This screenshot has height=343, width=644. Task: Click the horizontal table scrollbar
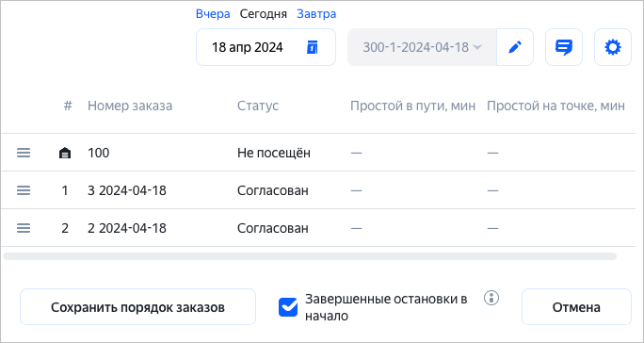310,256
